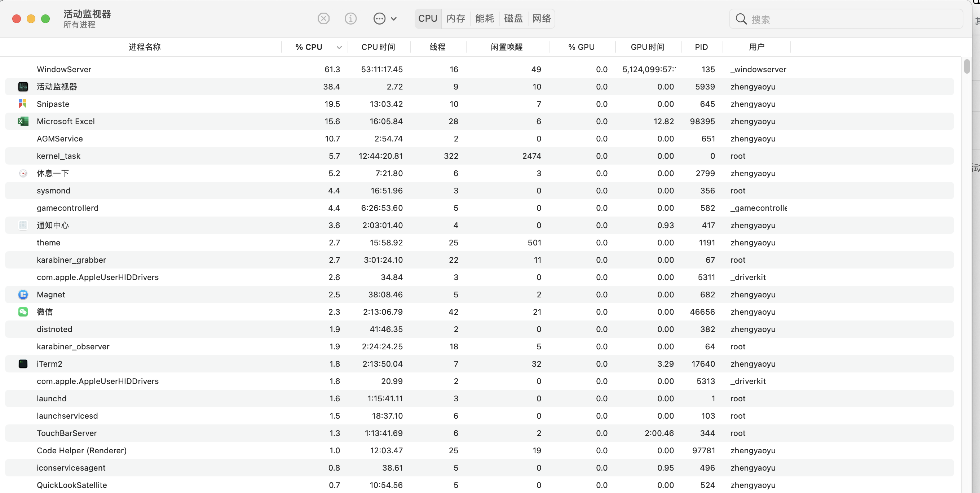Sort by 进程名称 column header
Image resolution: width=980 pixels, height=493 pixels.
click(x=145, y=47)
